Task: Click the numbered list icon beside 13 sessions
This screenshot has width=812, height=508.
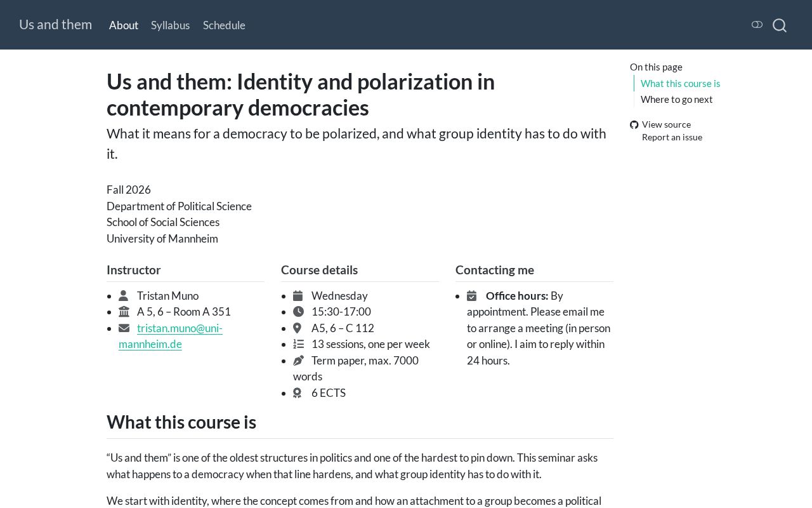Action: 298,344
